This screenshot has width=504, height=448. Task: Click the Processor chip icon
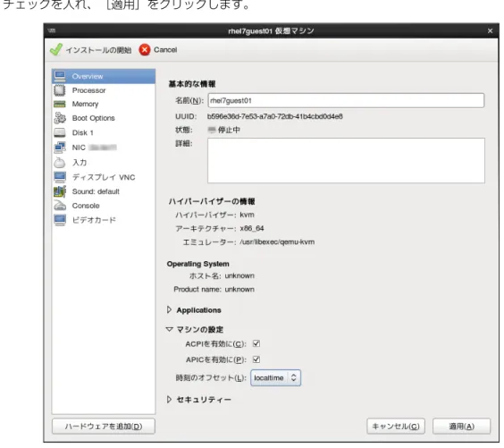(x=60, y=90)
